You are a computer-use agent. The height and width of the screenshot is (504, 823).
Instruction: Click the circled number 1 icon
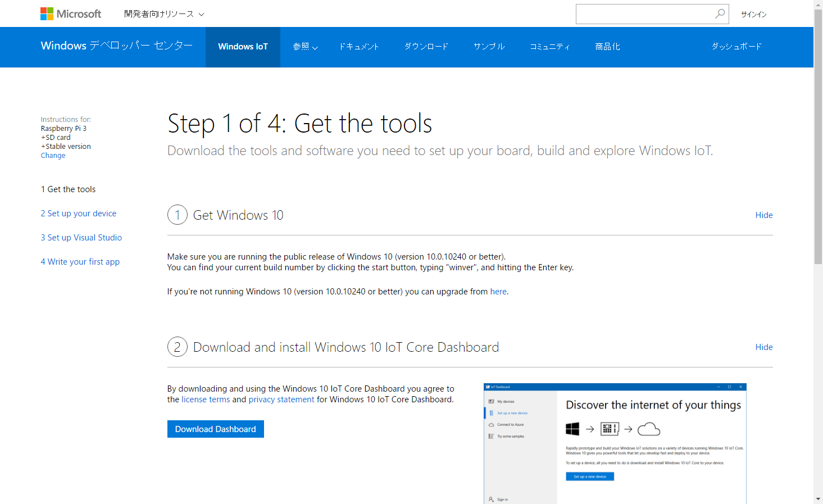[x=178, y=215]
